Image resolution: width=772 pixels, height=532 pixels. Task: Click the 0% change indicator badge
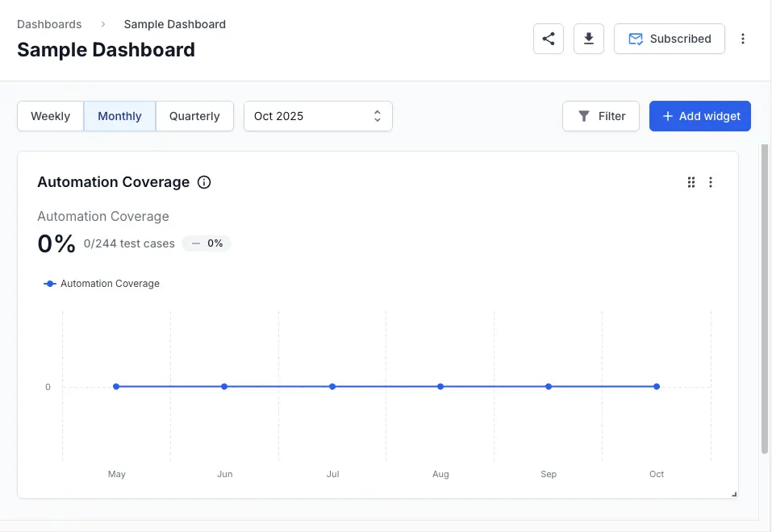[x=207, y=243]
